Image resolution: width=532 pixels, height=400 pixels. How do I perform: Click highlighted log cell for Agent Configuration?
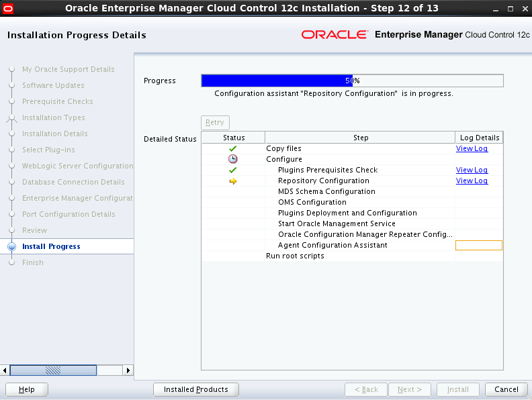coord(479,245)
